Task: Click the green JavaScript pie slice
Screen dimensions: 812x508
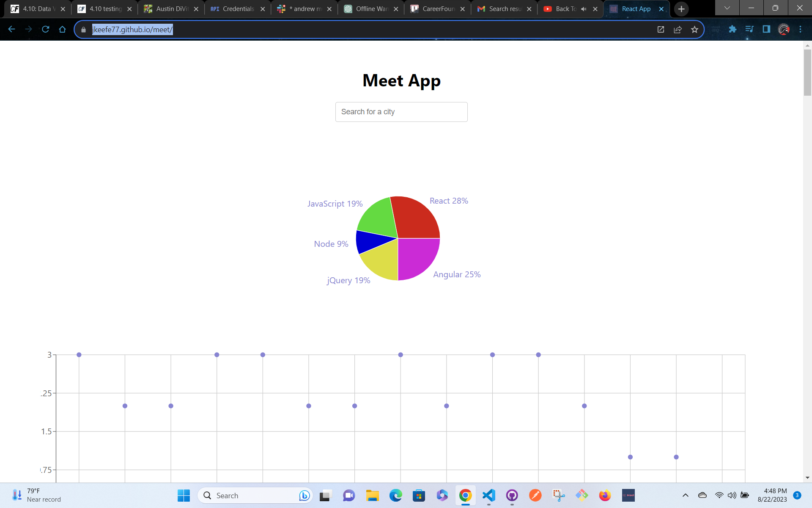Action: click(379, 219)
